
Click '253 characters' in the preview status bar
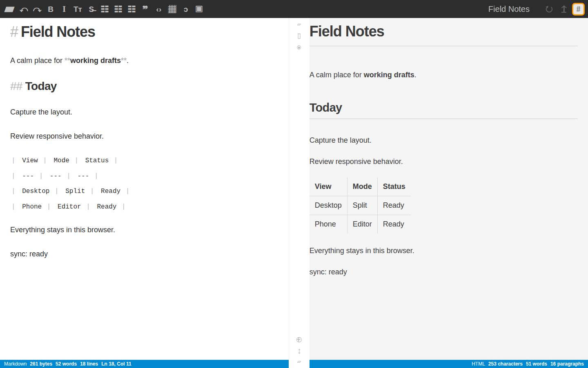click(x=506, y=364)
